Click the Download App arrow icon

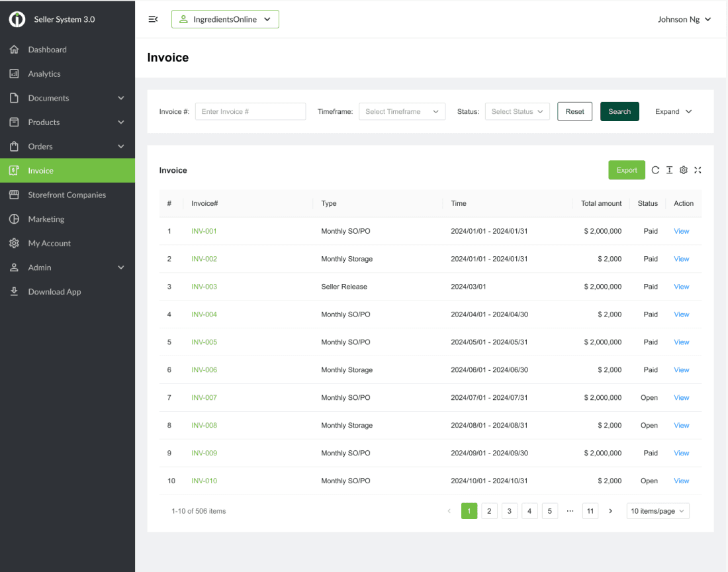tap(15, 291)
